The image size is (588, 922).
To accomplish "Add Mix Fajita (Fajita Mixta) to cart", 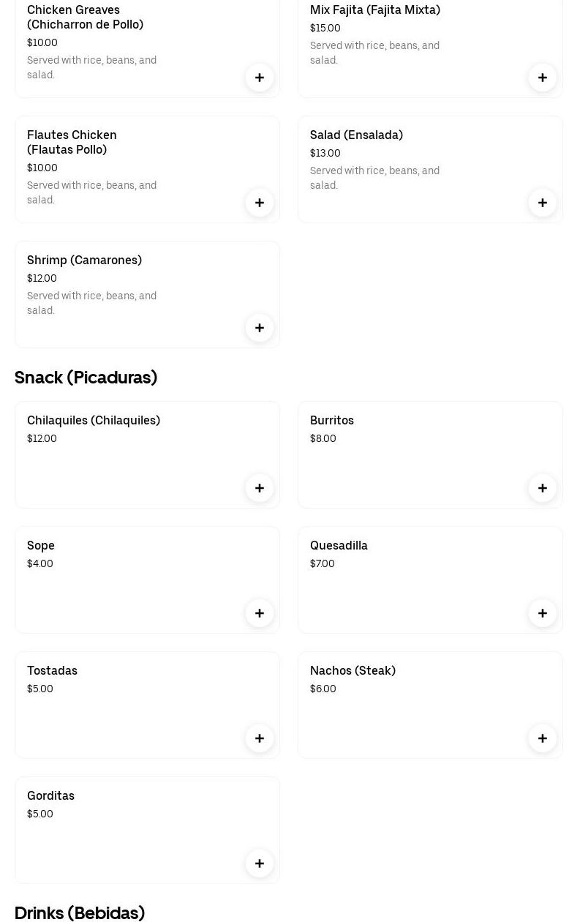I will pyautogui.click(x=543, y=78).
